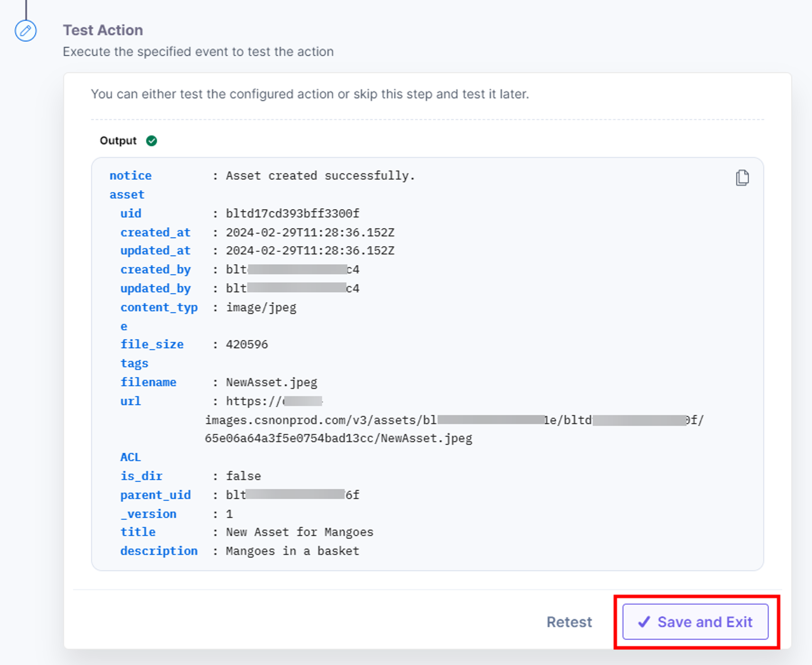The width and height of the screenshot is (812, 665).
Task: Click file_size value 420596
Action: point(247,344)
